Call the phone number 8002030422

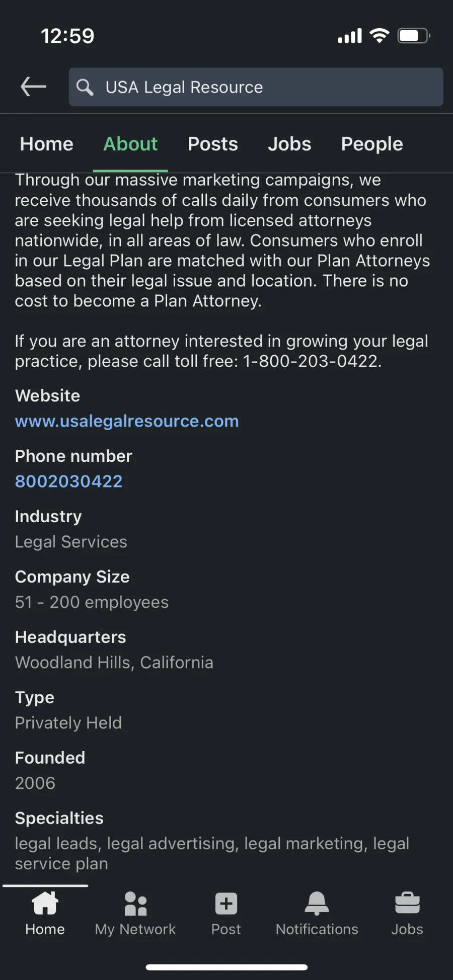69,481
